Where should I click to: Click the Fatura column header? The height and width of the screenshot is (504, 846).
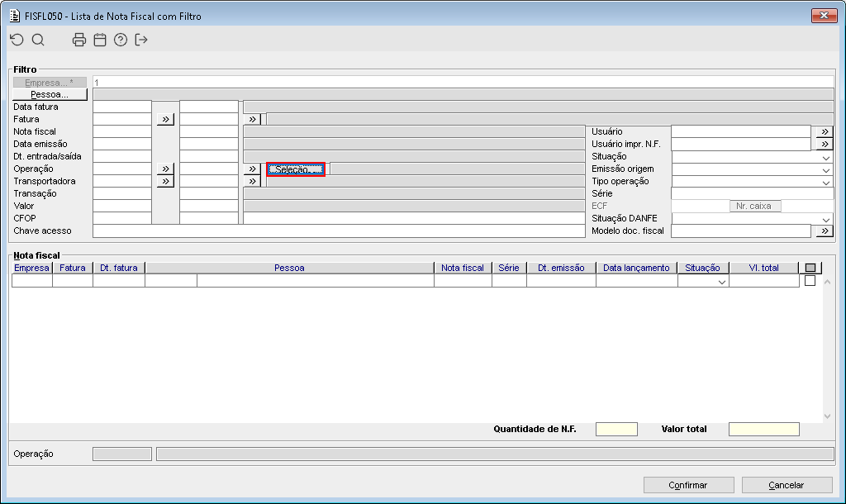pos(73,268)
